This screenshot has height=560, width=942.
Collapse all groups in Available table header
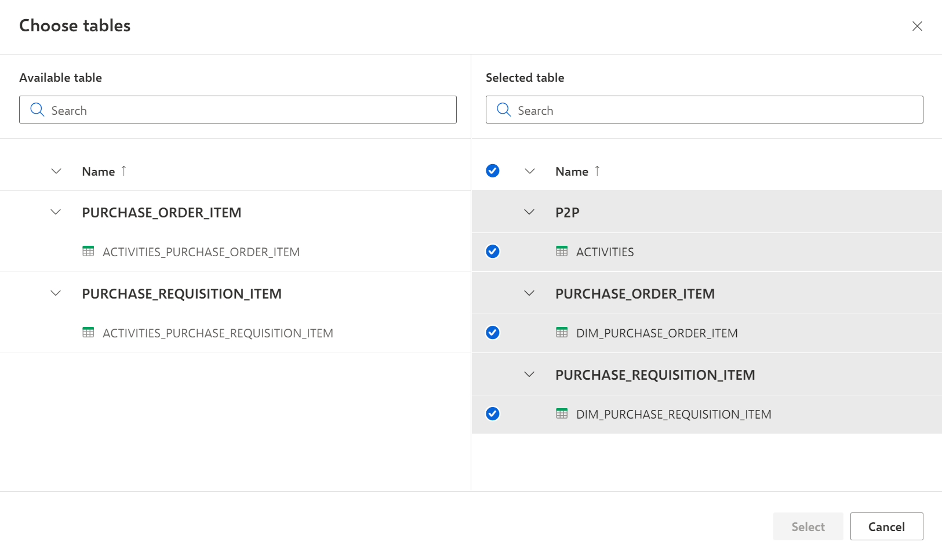click(56, 171)
